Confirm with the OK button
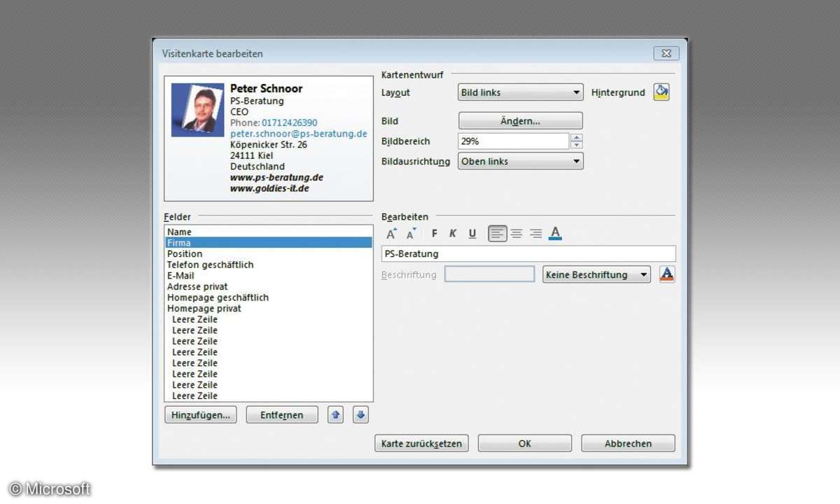 click(525, 443)
